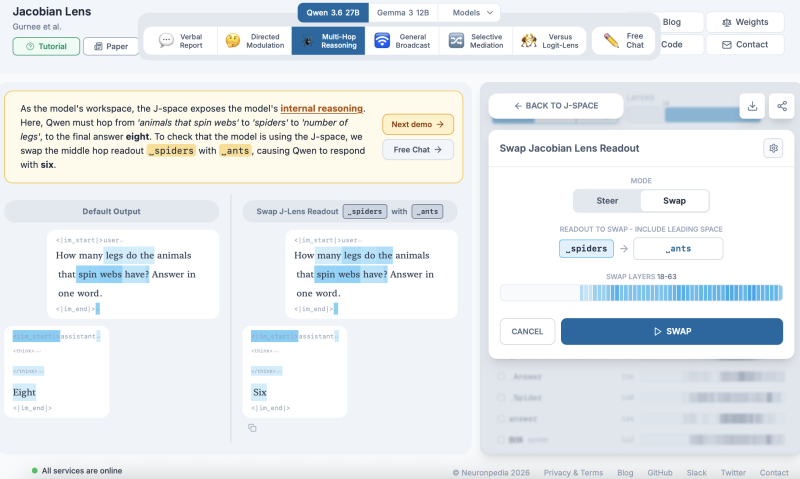The height and width of the screenshot is (479, 800).
Task: Select the General Broadcast wifi icon
Action: [382, 41]
